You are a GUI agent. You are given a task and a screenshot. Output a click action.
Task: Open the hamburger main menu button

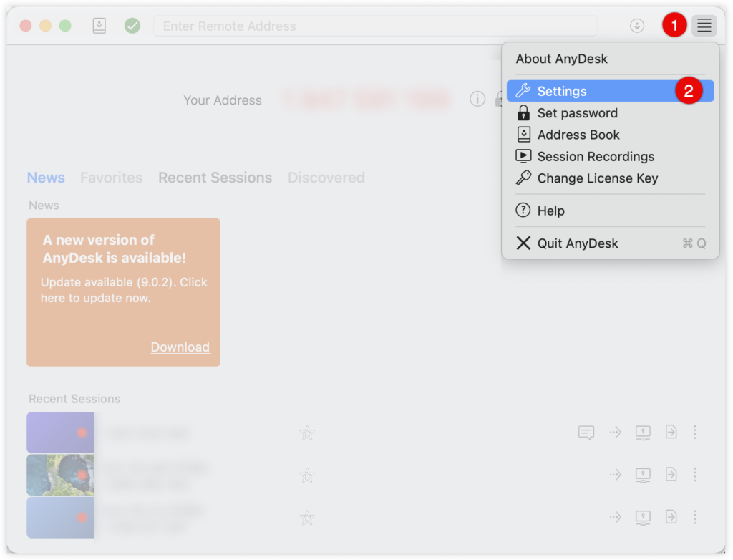click(x=704, y=25)
